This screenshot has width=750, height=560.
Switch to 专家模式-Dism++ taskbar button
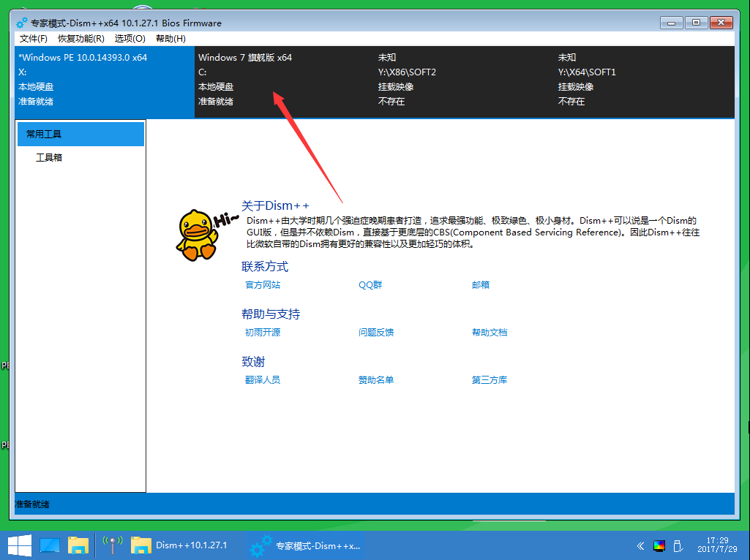tap(305, 545)
